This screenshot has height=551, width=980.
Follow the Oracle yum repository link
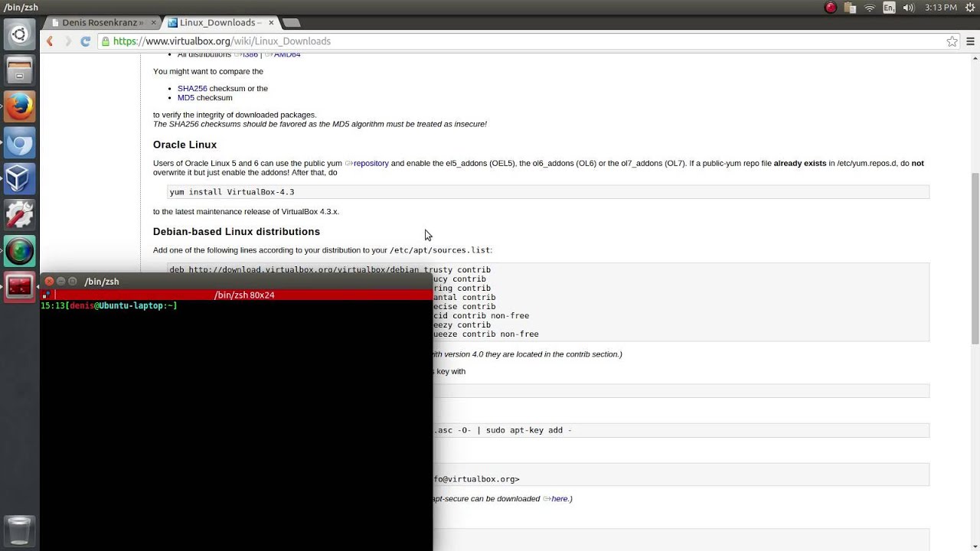click(371, 163)
